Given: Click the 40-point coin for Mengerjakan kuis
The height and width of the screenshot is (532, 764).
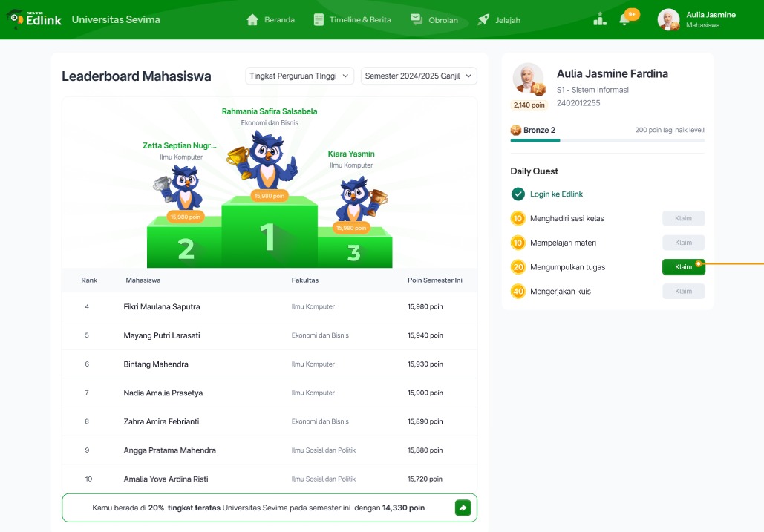Looking at the screenshot, I should point(518,291).
